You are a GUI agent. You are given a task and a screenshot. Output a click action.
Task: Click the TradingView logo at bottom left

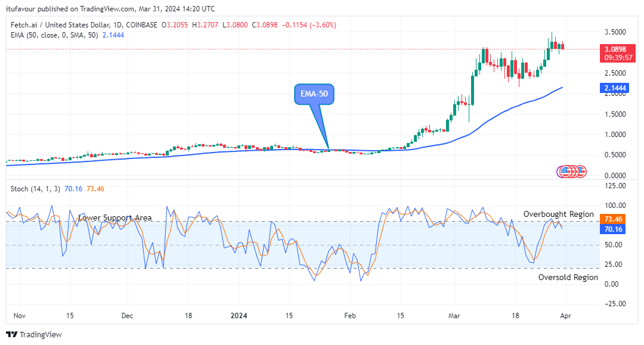34,334
